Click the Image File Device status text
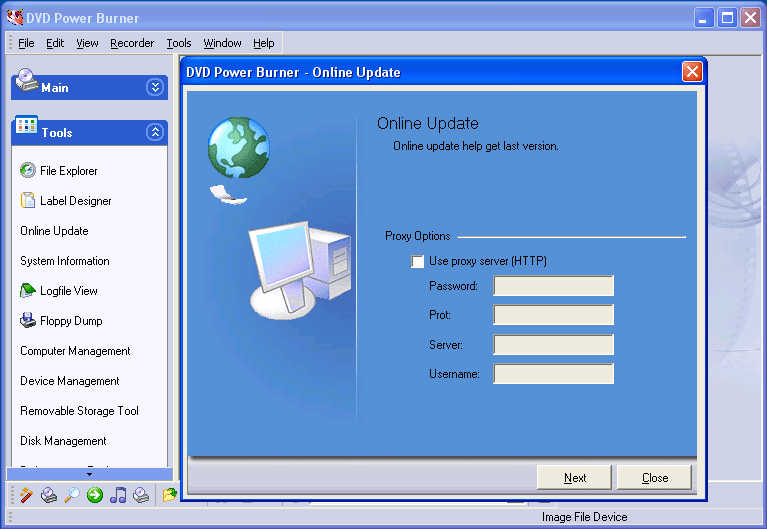 pos(584,517)
